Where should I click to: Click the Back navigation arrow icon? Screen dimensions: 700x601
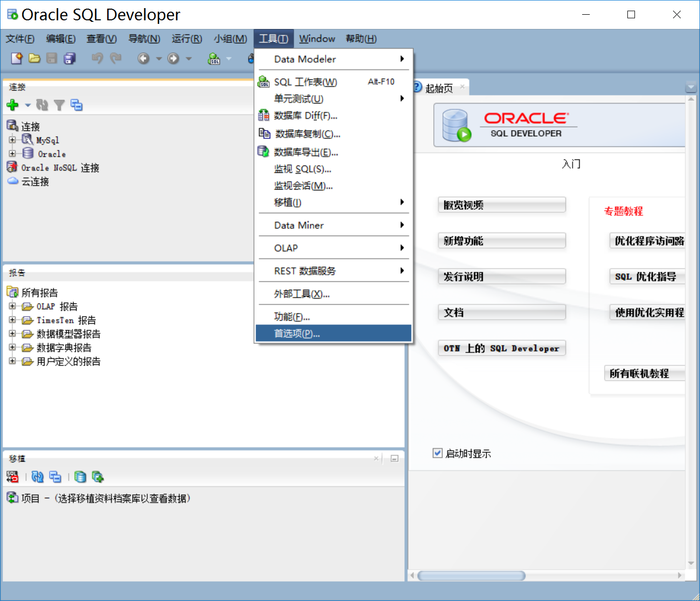coord(144,58)
